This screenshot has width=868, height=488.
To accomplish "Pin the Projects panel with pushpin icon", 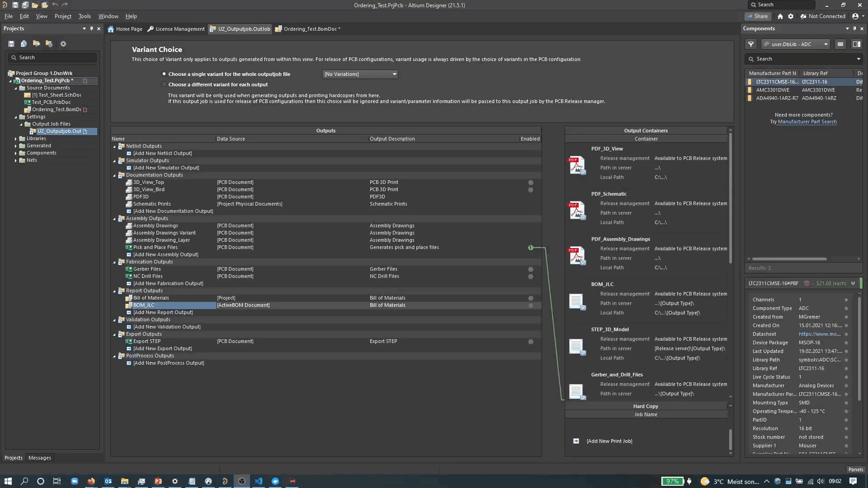I will click(x=91, y=28).
